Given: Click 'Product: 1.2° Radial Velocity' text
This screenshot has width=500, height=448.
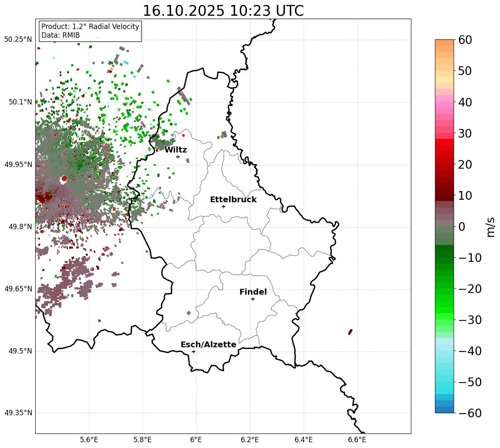Looking at the screenshot, I should (90, 27).
